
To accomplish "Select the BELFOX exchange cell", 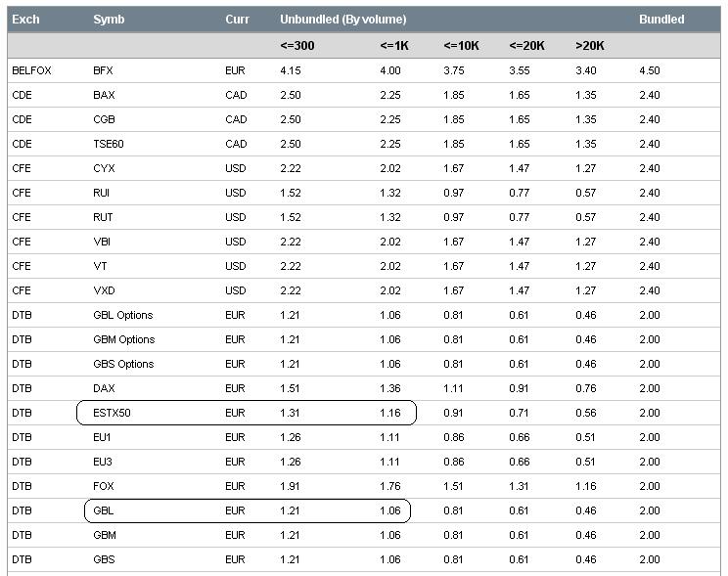I will coord(30,70).
